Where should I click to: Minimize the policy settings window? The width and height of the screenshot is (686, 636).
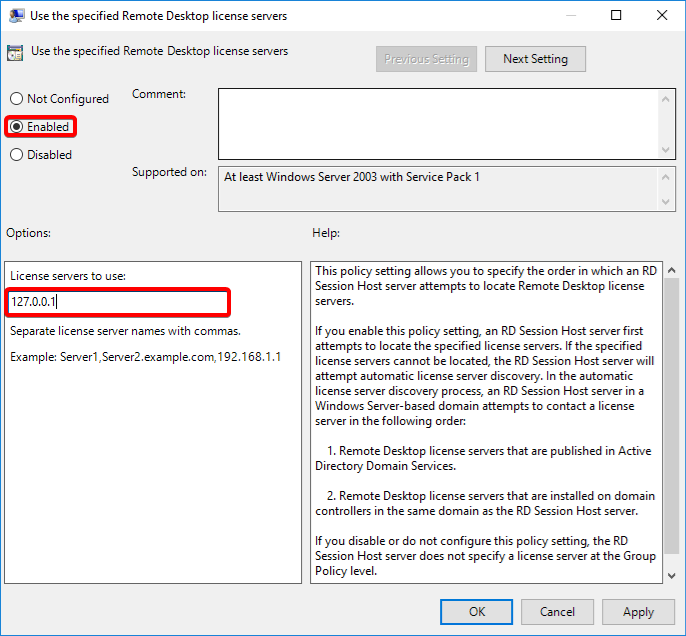(x=570, y=16)
